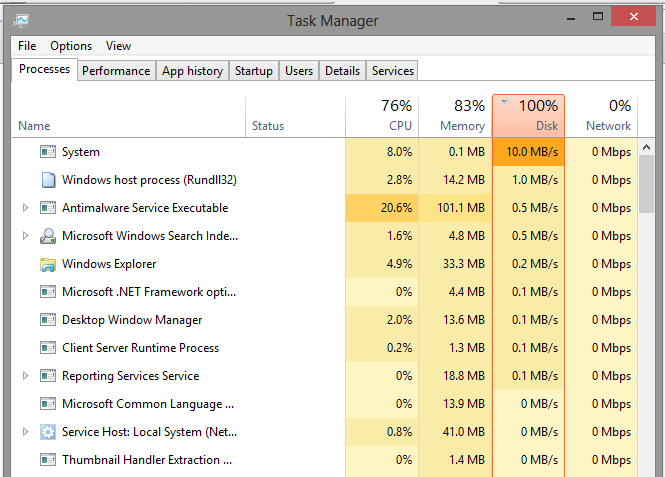This screenshot has height=477, width=665.
Task: Select the Client Server Runtime Process row
Action: [x=140, y=348]
